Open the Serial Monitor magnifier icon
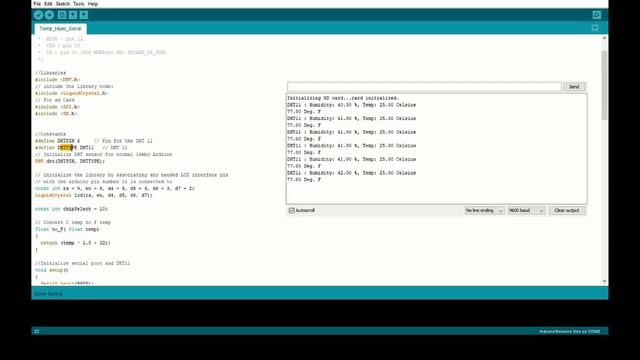This screenshot has height=360, width=640. pyautogui.click(x=597, y=15)
